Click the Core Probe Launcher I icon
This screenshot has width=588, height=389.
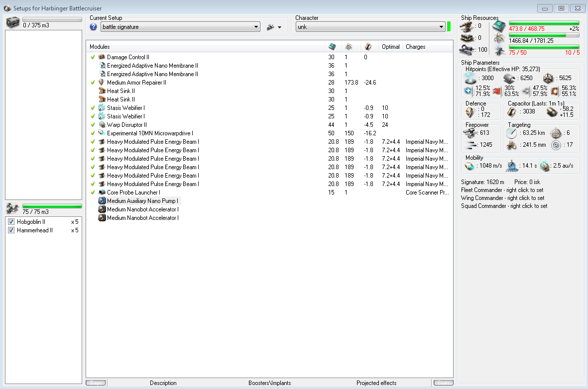(x=102, y=192)
